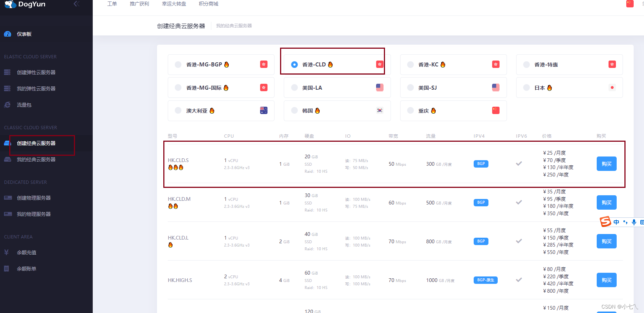Select the 日本 region radio

tap(527, 87)
